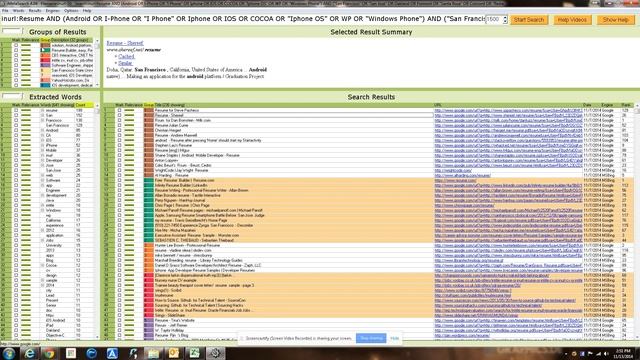The image size is (640, 360).
Task: Focus the Extracted Words filter box
Action: click(12, 96)
